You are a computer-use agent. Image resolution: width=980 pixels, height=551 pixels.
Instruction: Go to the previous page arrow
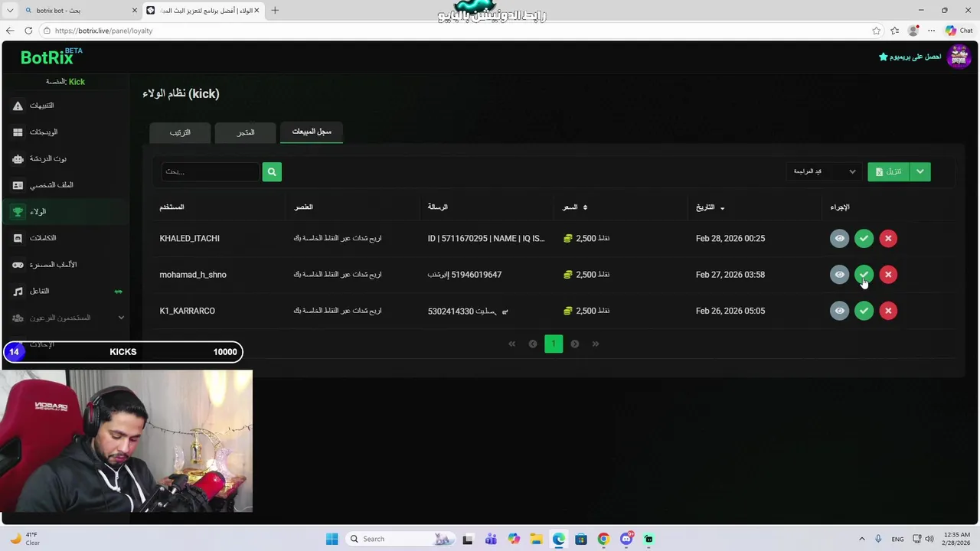(x=533, y=344)
